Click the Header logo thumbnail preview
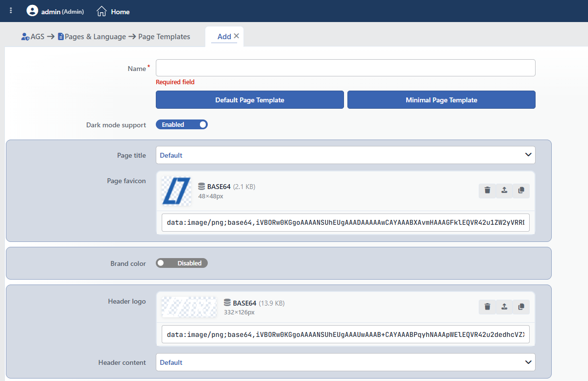588x381 pixels. pos(189,307)
